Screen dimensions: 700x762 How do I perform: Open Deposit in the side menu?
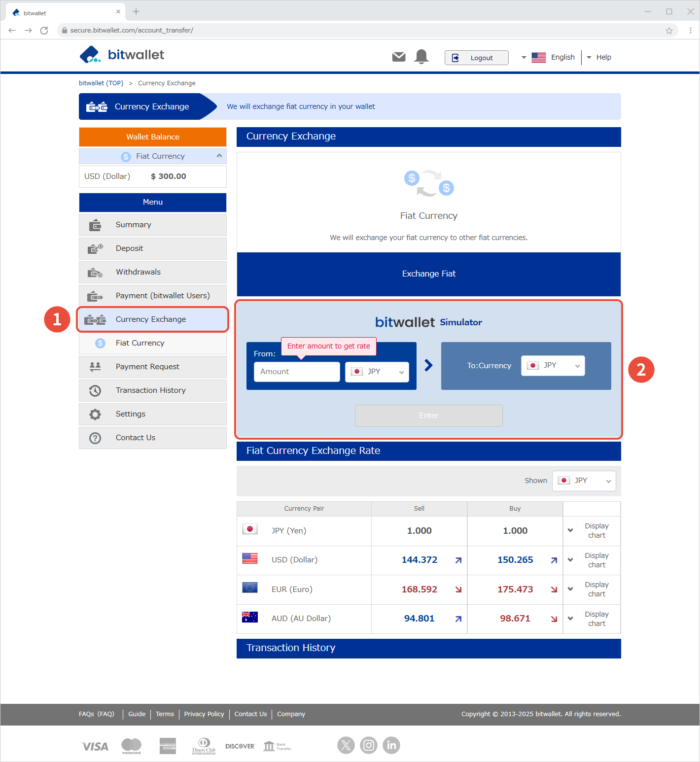[153, 248]
